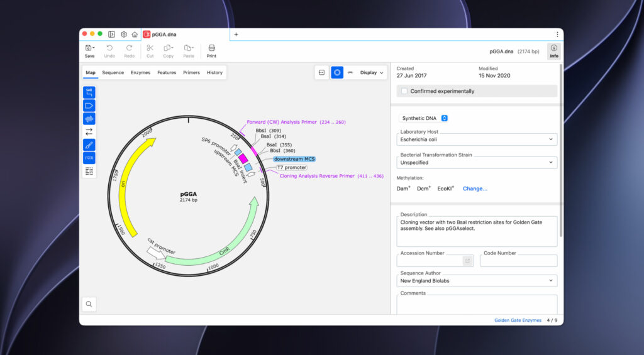644x355 pixels.
Task: Select the BsaI (314) enzyme site label
Action: [x=273, y=136]
